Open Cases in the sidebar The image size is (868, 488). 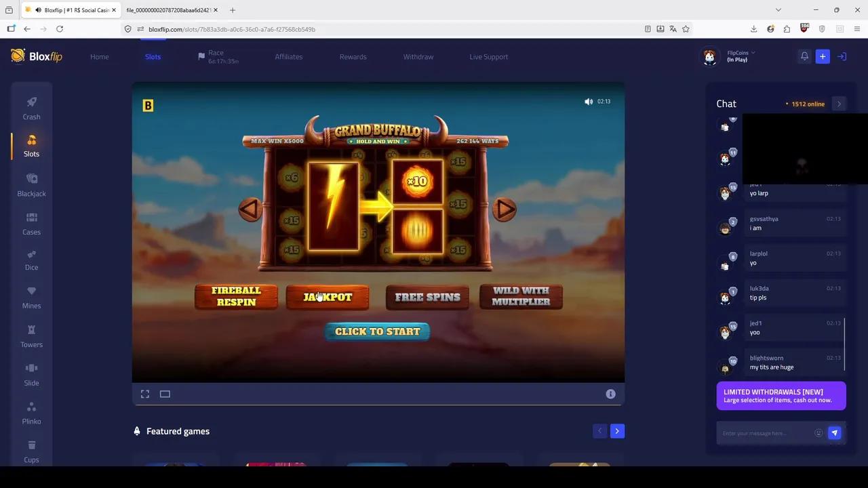[31, 224]
